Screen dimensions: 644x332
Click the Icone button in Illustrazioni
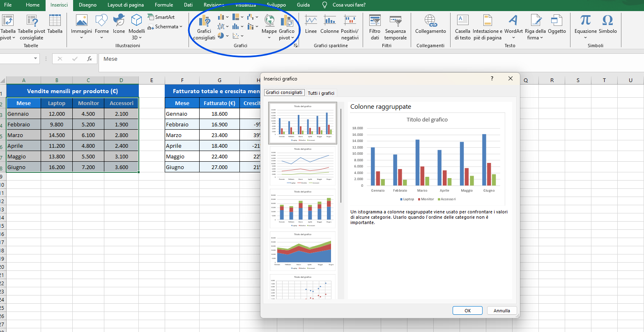coord(119,25)
